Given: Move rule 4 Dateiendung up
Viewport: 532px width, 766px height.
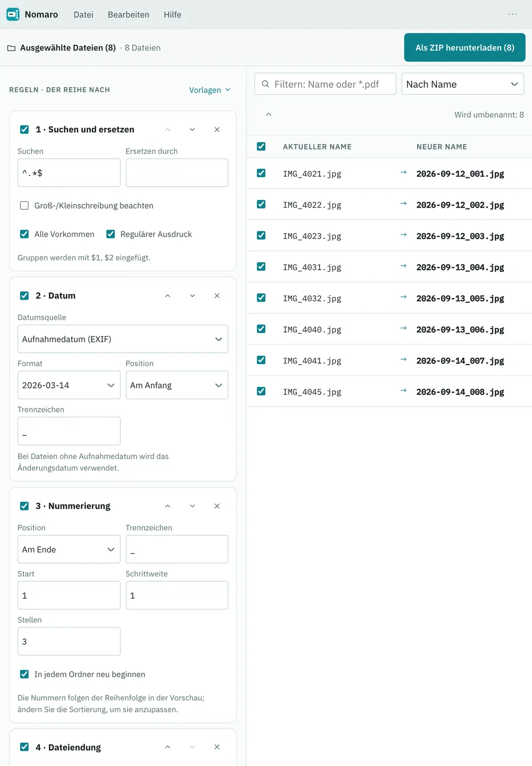Looking at the screenshot, I should (168, 747).
